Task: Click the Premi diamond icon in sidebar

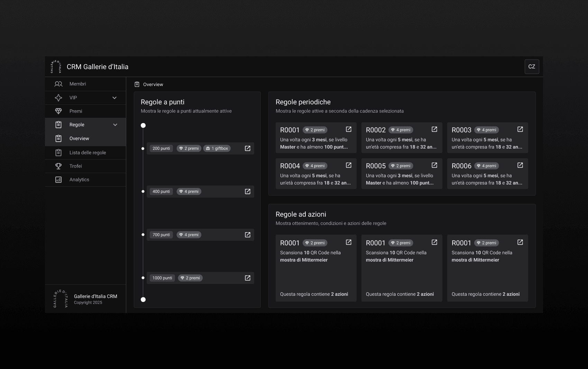Action: coord(58,111)
